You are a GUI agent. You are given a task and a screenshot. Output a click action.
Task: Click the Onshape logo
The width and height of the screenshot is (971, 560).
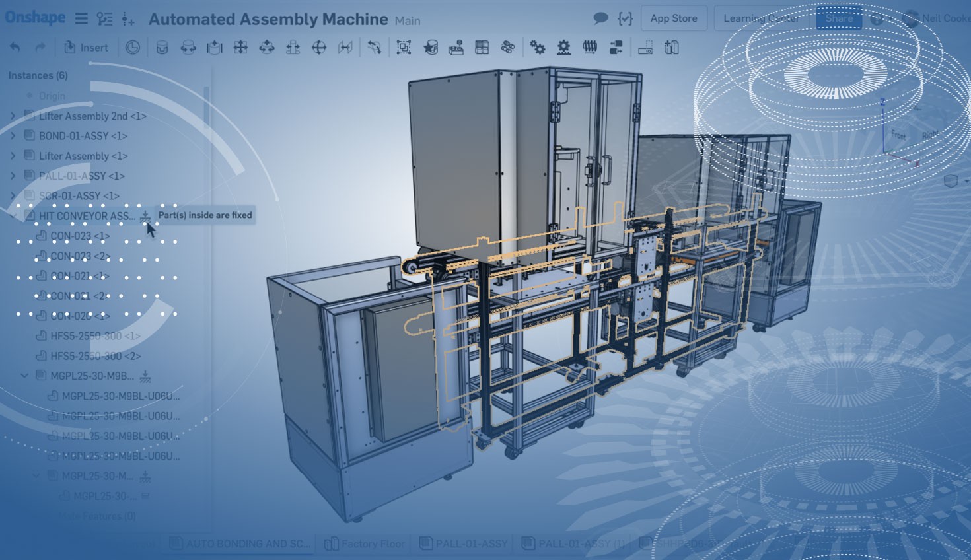click(x=36, y=18)
